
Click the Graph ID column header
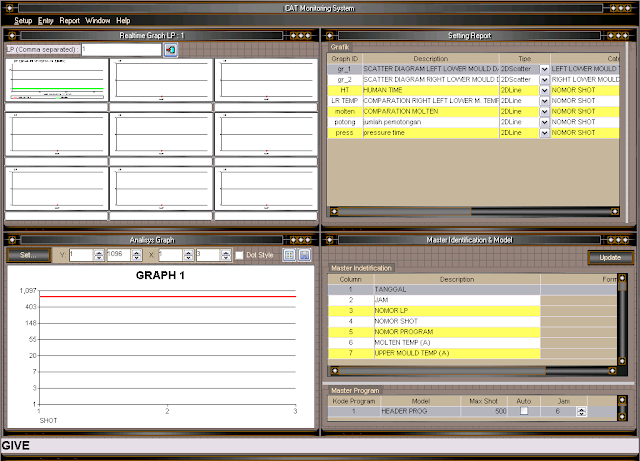coord(344,59)
